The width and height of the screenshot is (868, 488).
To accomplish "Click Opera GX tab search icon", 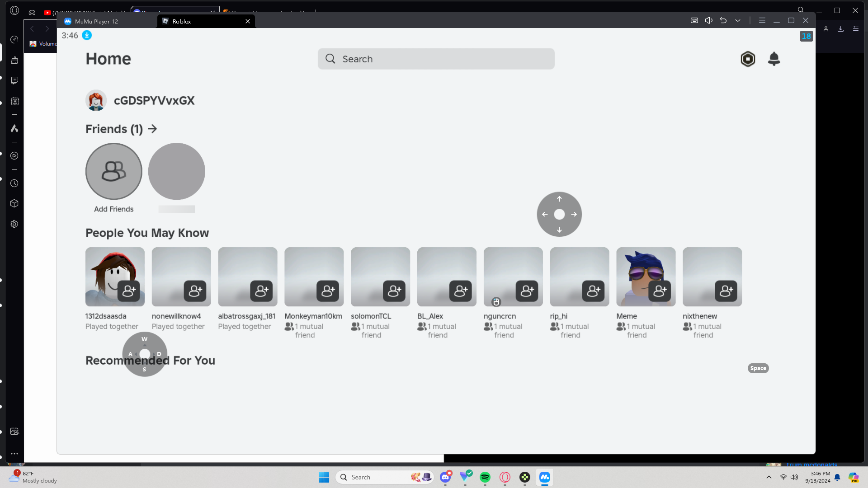I will pyautogui.click(x=801, y=10).
